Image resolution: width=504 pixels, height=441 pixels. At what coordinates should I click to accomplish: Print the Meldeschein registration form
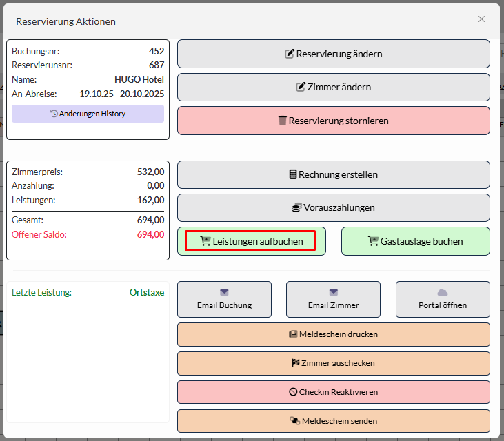pyautogui.click(x=334, y=334)
